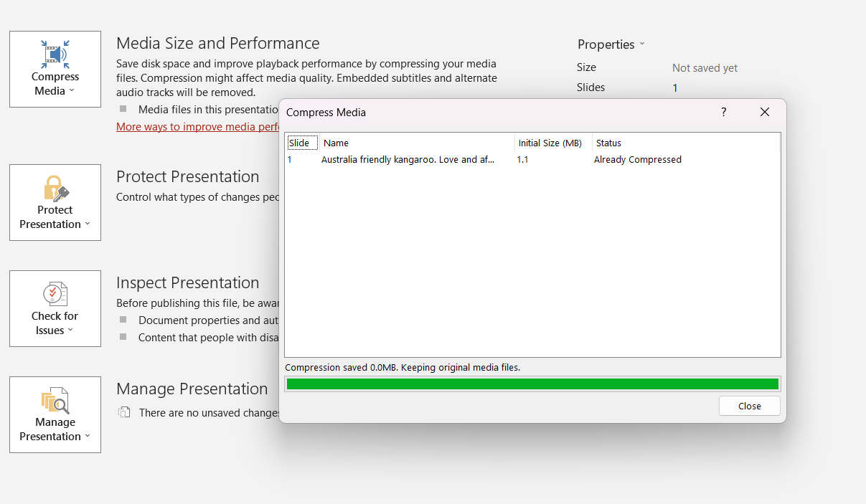Sort by the Name column header
866x504 pixels.
click(418, 143)
